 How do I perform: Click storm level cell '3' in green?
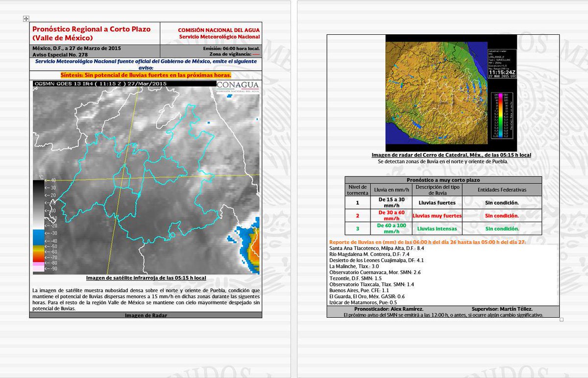357,228
